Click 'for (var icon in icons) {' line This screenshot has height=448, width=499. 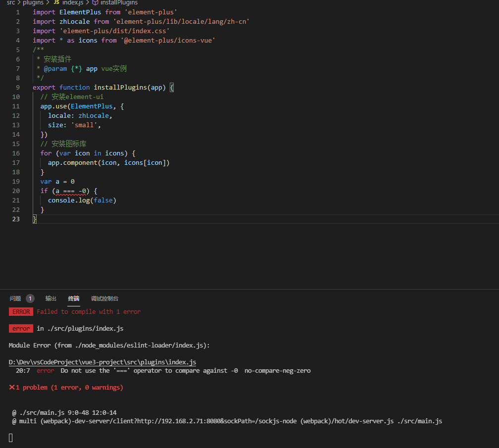88,153
